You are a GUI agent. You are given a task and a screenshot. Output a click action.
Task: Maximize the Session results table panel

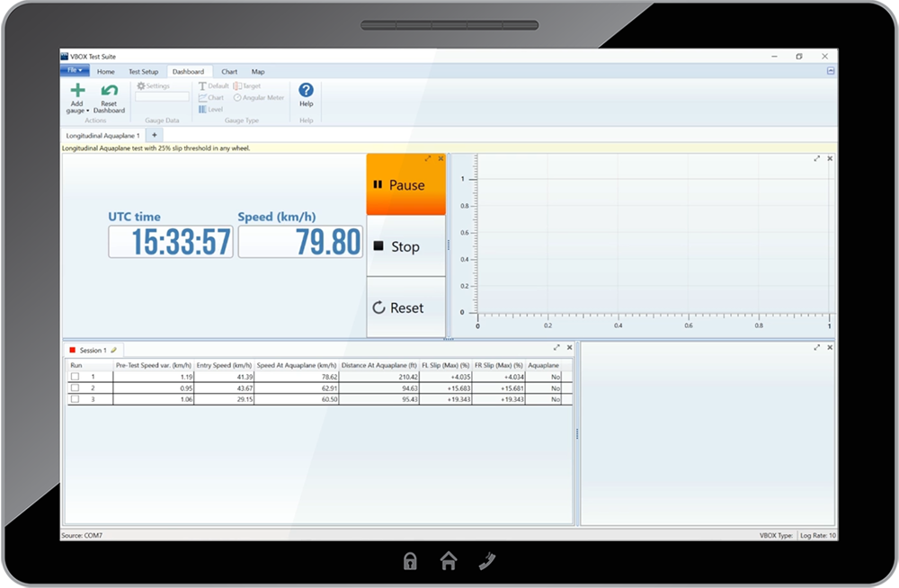tap(556, 347)
